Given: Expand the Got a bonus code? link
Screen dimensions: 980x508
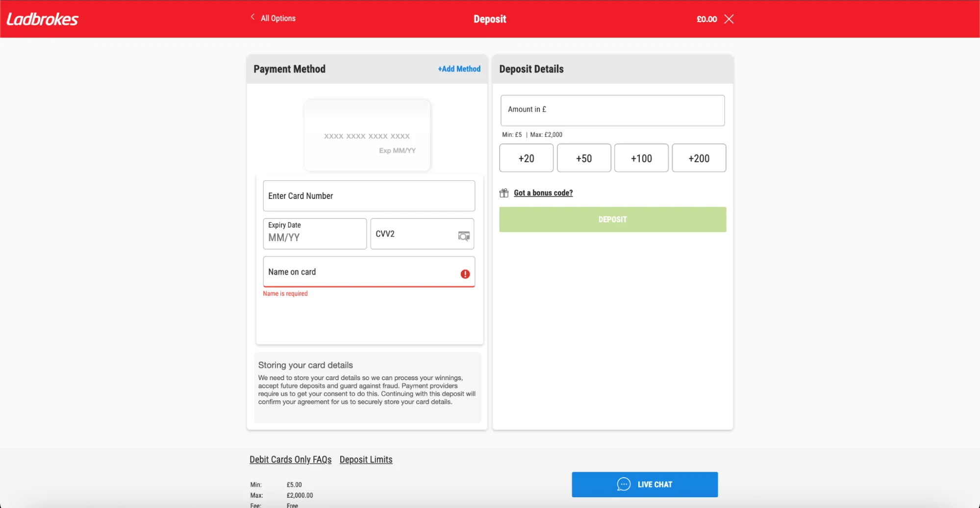Looking at the screenshot, I should click(x=543, y=193).
